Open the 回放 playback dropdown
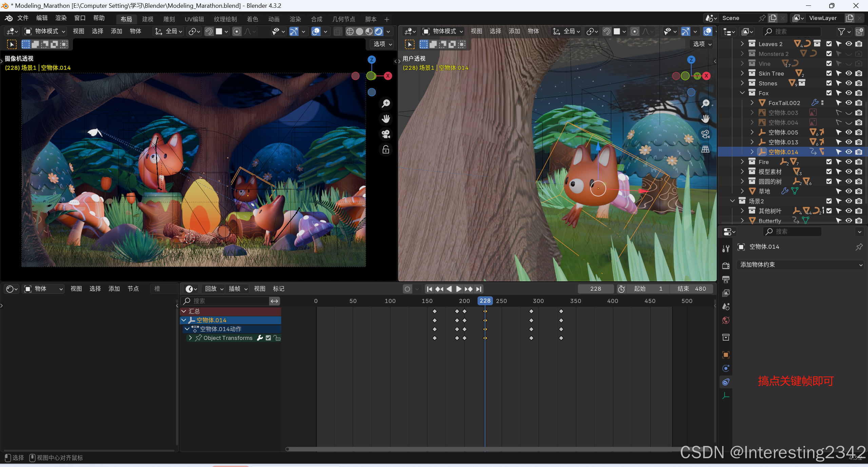The width and height of the screenshot is (868, 467). click(214, 289)
